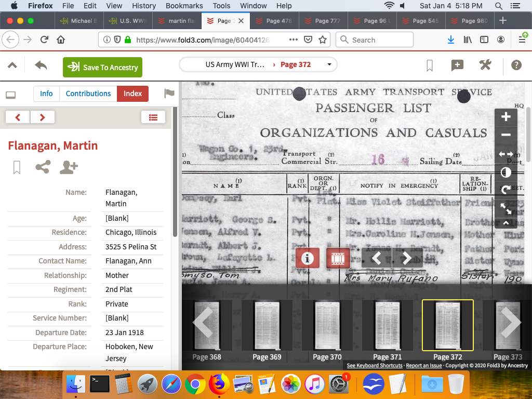
Task: Share the Flanagan, Martin record
Action: 43,167
